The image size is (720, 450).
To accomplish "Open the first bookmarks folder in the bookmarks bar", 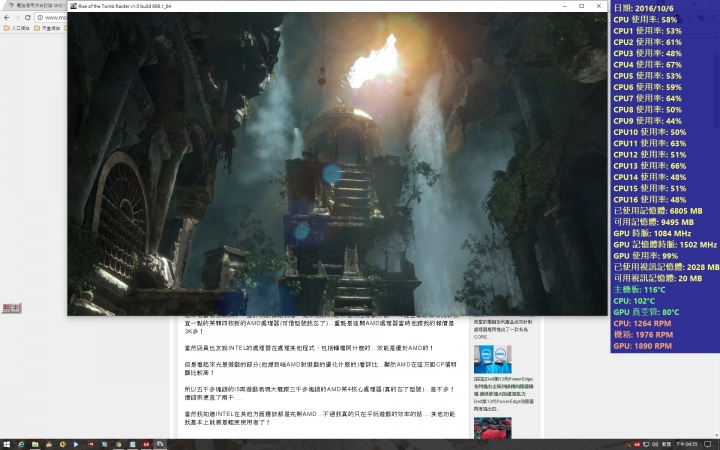I will (17, 28).
